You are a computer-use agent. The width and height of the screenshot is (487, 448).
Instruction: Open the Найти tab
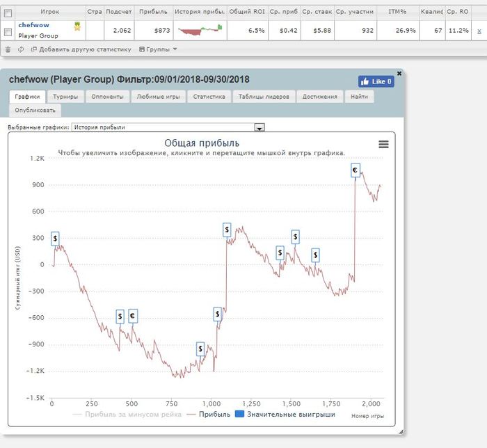coord(359,97)
